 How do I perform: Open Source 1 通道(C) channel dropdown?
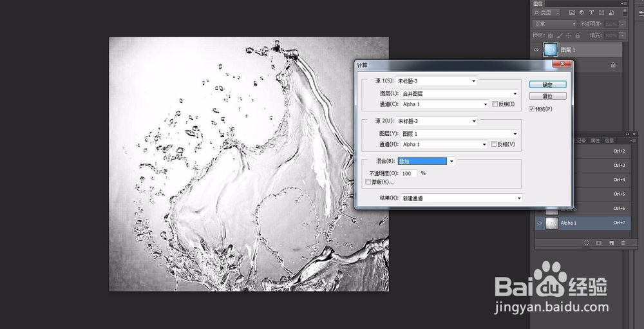(444, 104)
